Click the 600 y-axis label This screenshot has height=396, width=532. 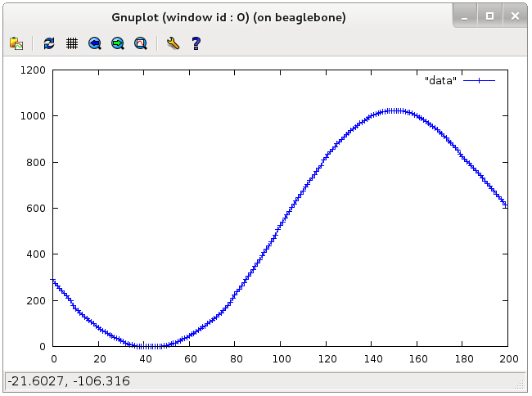[36, 208]
